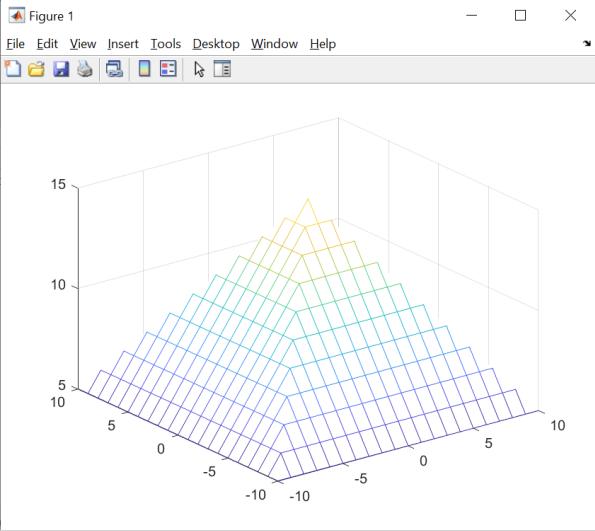Insert a colorbar from toolbar
595x531 pixels.
tap(145, 69)
